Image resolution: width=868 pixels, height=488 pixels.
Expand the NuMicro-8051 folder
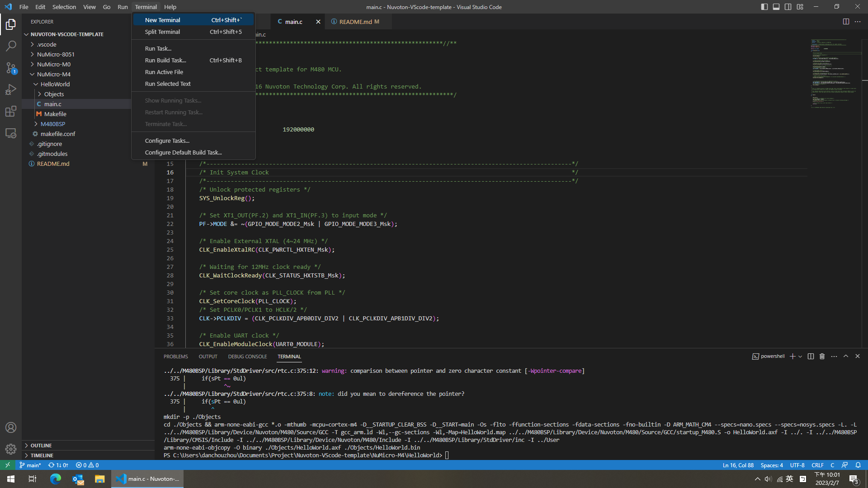56,54
